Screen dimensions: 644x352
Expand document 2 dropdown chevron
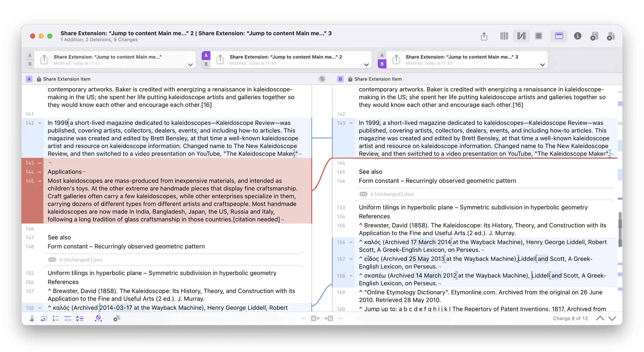366,64
